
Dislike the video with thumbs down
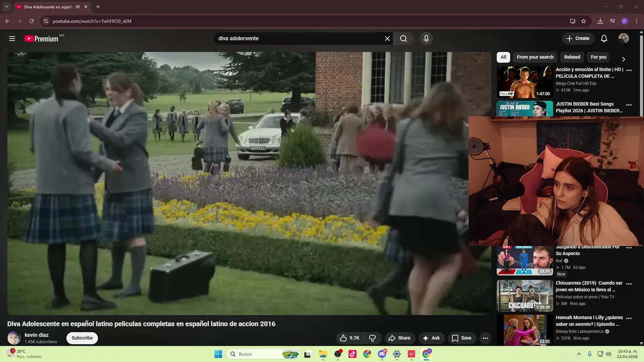tap(373, 338)
